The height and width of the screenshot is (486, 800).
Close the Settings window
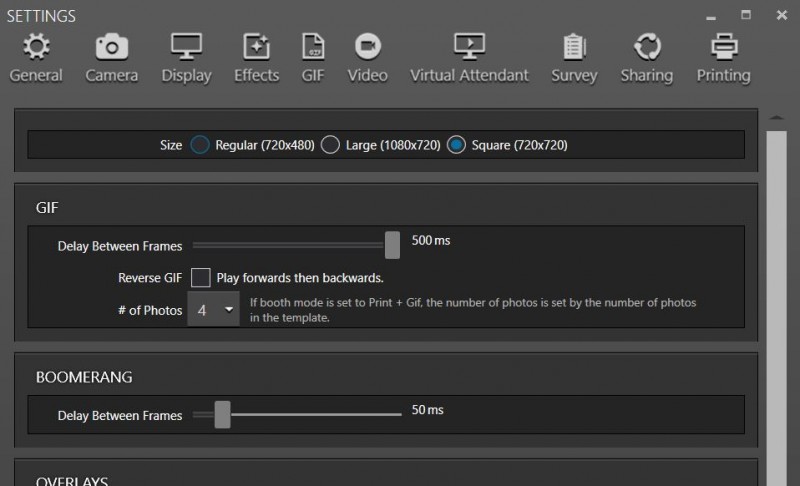click(x=782, y=15)
